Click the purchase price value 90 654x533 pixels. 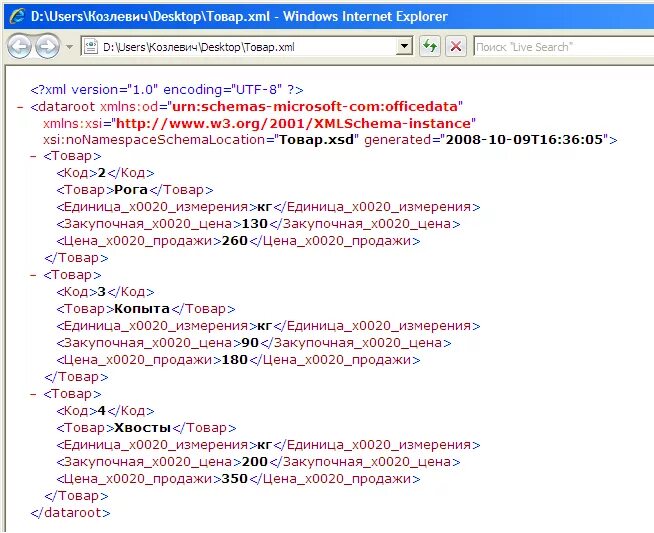250,343
